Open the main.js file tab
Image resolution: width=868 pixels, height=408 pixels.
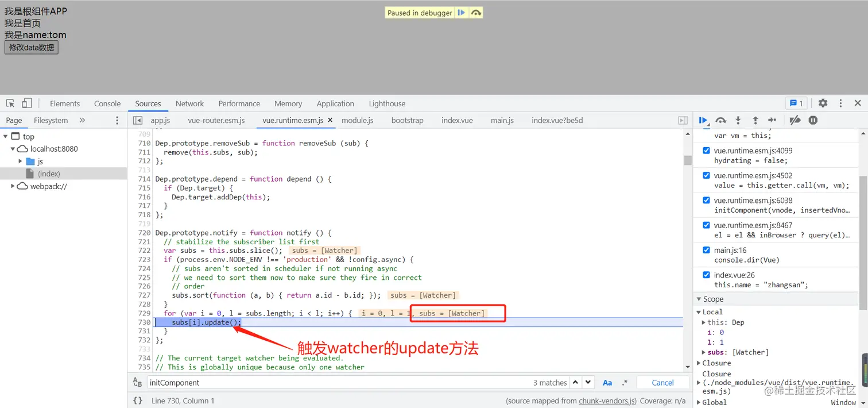pyautogui.click(x=502, y=120)
